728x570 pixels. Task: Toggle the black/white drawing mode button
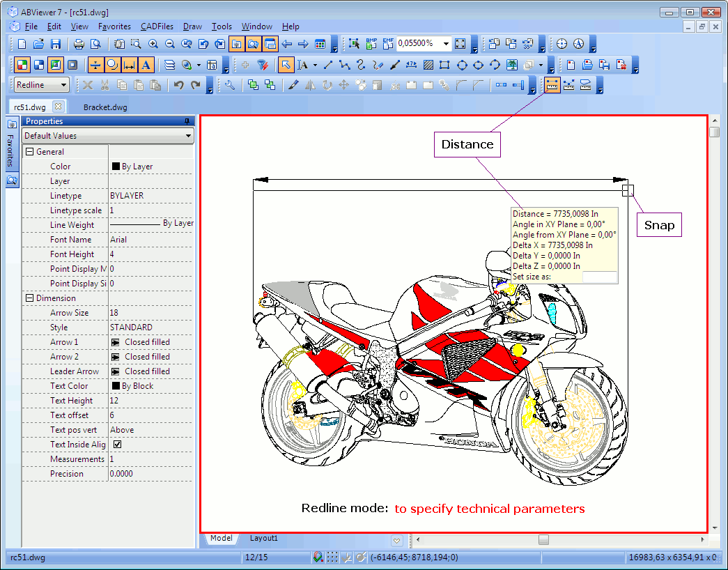[x=38, y=65]
